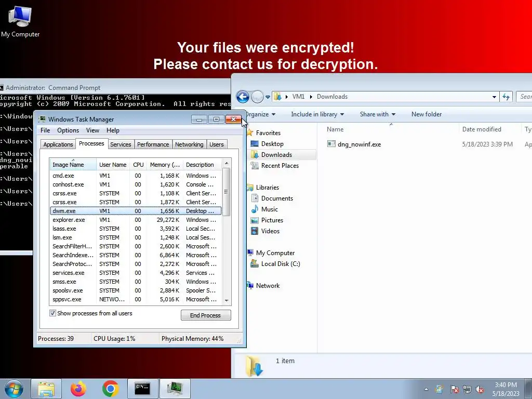Switch to Command Prompt taskbar button
Screen dimensions: 532x399
pos(142,389)
